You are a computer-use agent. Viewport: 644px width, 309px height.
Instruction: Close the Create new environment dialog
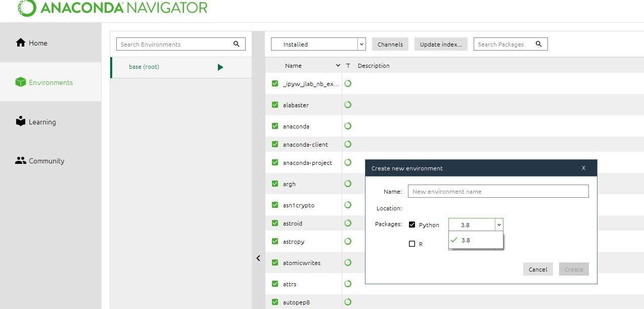click(x=583, y=168)
